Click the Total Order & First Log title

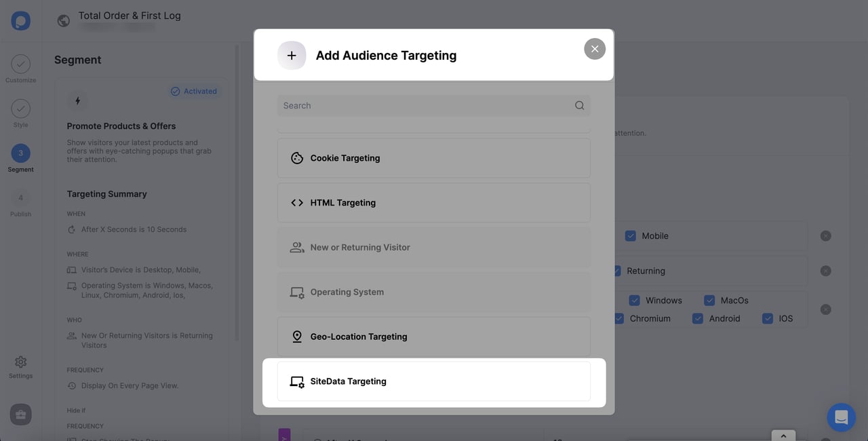click(x=130, y=15)
